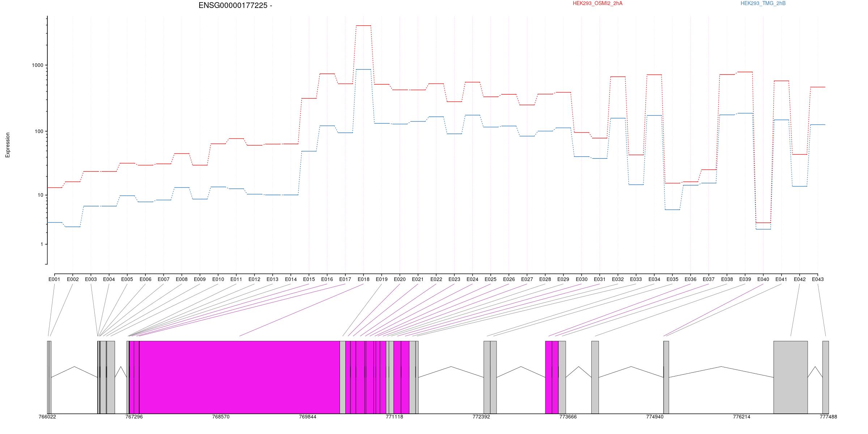Click the E022 exon axis label
Screen dimensions: 868x434
[x=436, y=279]
